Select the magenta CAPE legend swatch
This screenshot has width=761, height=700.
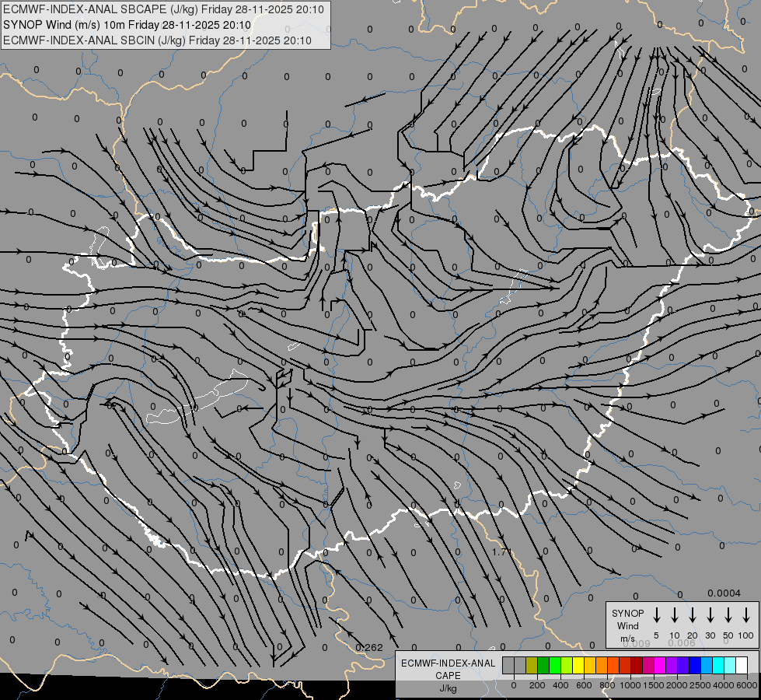[x=660, y=665]
